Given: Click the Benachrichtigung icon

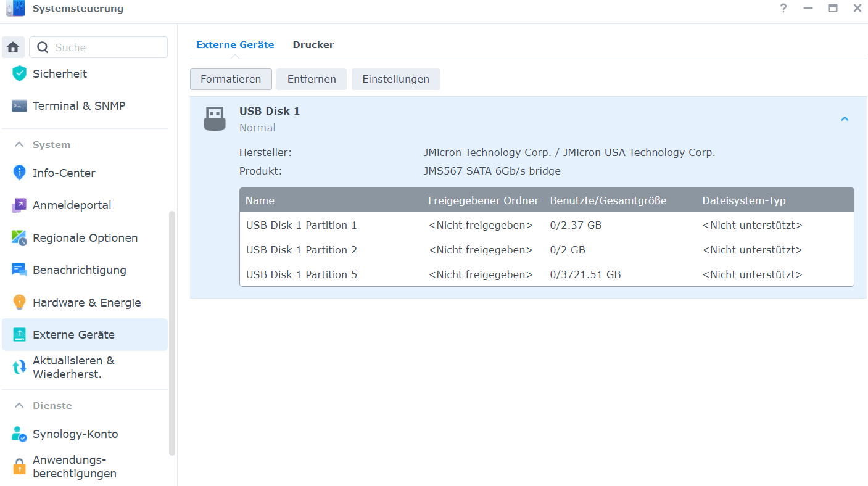Looking at the screenshot, I should coord(20,270).
